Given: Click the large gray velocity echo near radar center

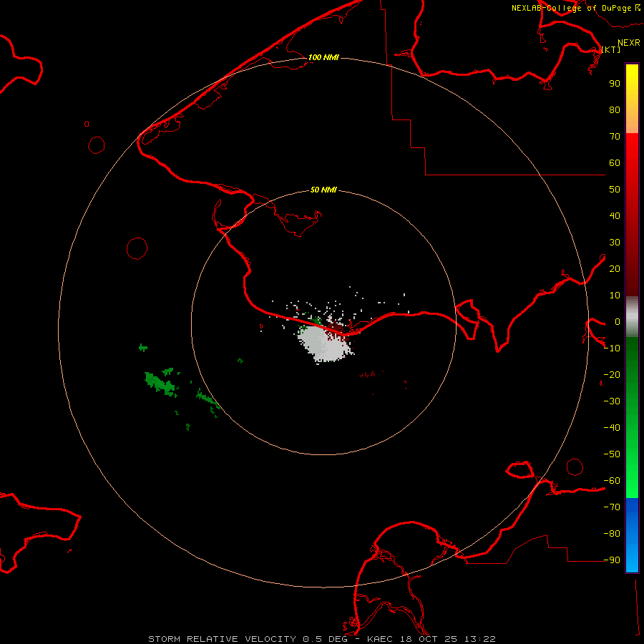Looking at the screenshot, I should (324, 344).
